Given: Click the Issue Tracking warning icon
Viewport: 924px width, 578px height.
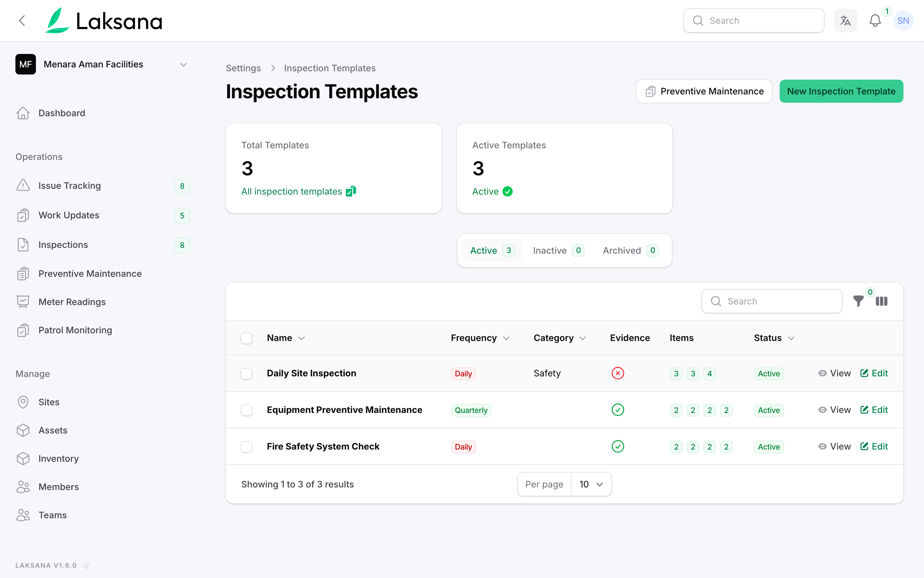Looking at the screenshot, I should coord(23,185).
